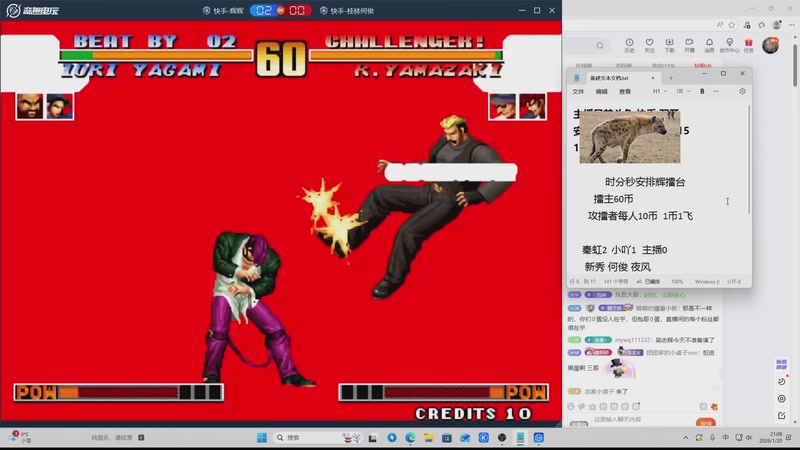This screenshot has width=800, height=450.
Task: Add a new Notepad tab with plus
Action: pyautogui.click(x=671, y=78)
